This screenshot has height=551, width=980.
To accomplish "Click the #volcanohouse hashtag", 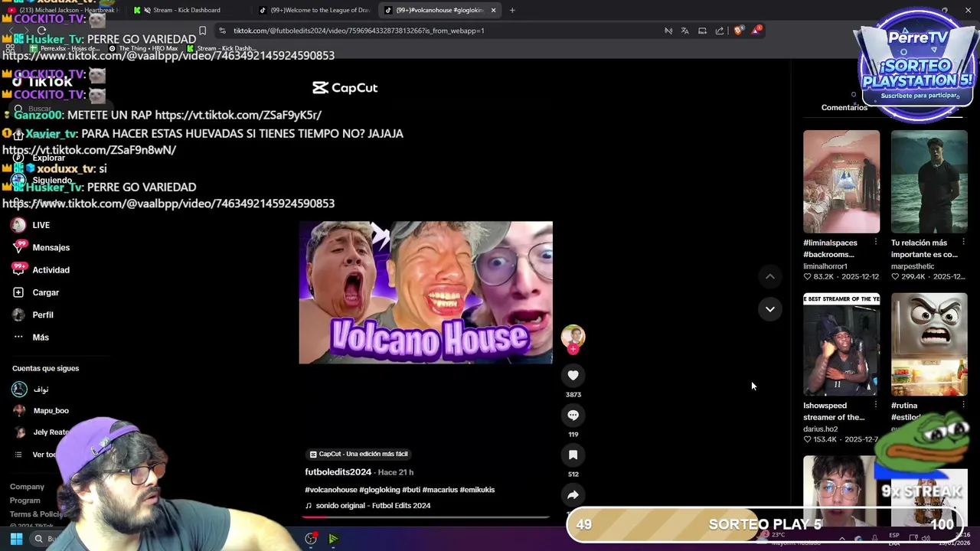I will coord(331,490).
